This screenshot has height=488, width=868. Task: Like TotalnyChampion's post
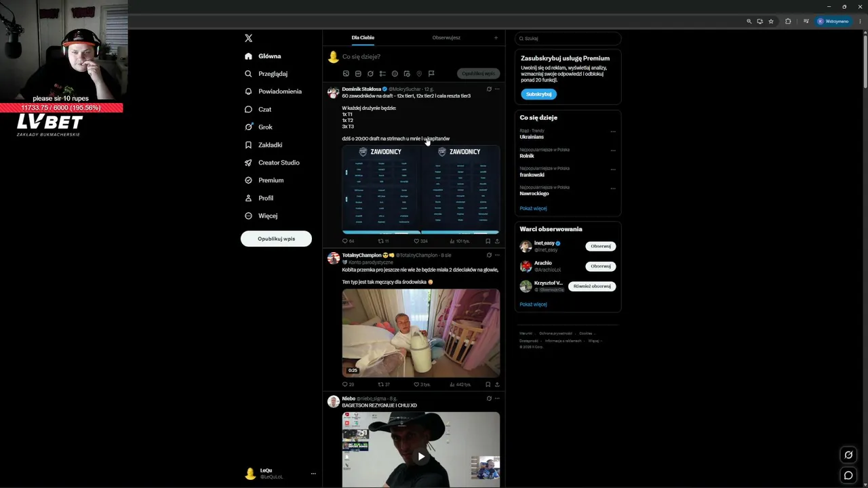422,385
